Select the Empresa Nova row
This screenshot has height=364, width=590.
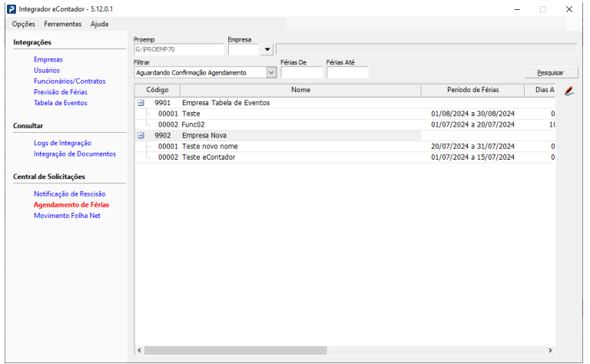pyautogui.click(x=345, y=135)
